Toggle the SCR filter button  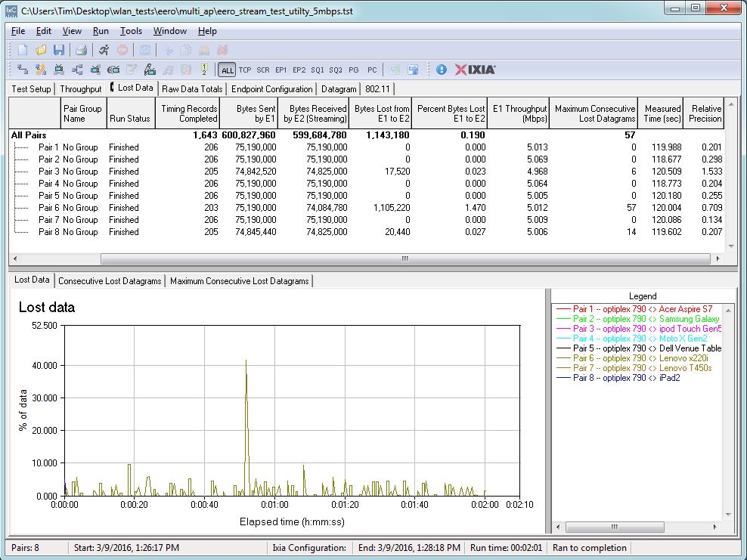263,70
